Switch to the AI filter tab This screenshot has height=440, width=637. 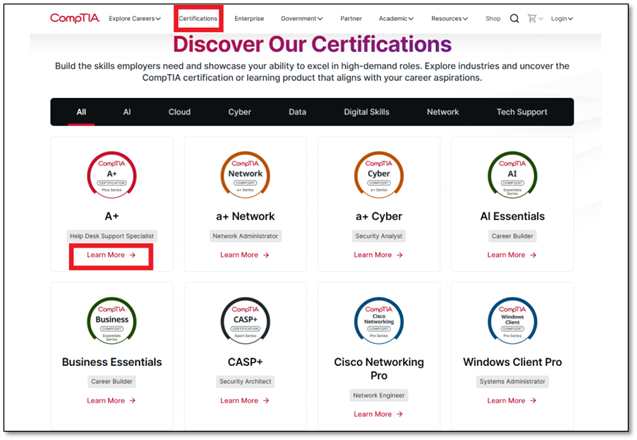(x=127, y=112)
